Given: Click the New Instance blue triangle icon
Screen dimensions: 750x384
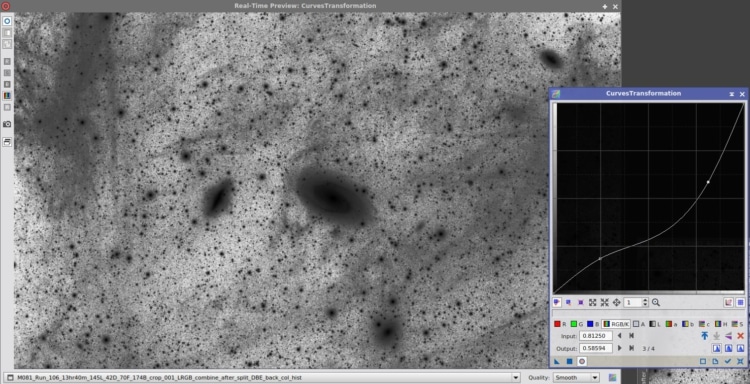Looking at the screenshot, I should [x=557, y=362].
